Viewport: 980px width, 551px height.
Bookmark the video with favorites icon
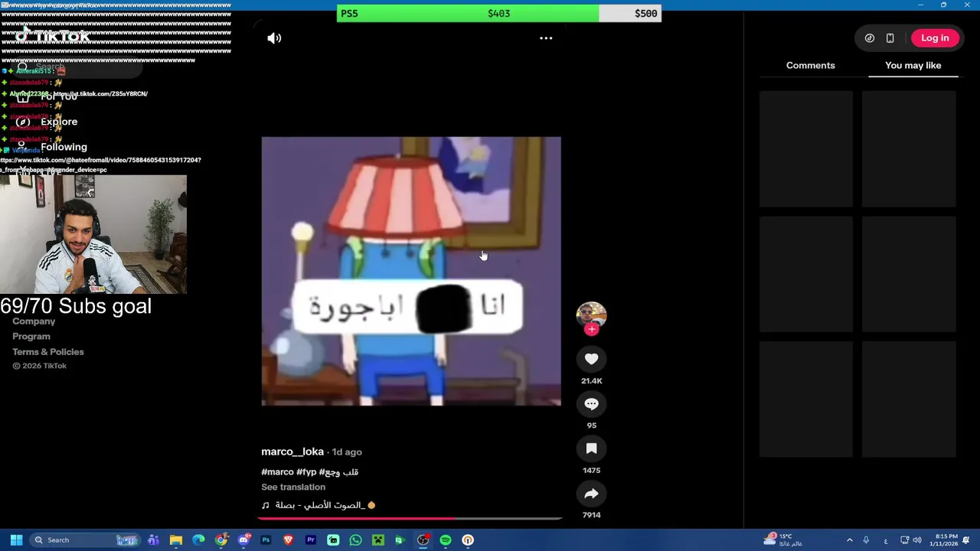[591, 448]
